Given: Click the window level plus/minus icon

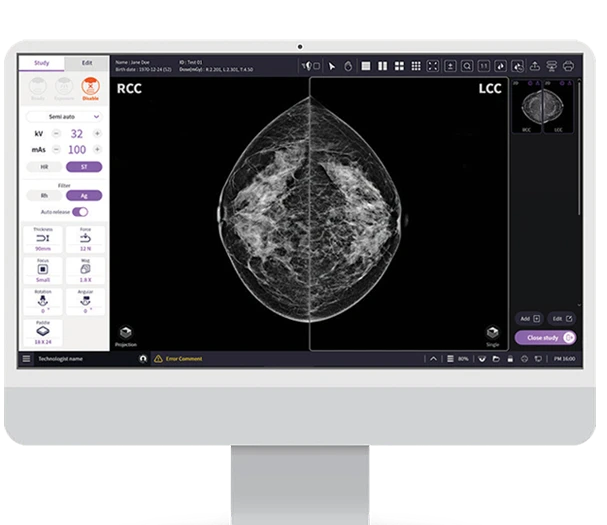Looking at the screenshot, I should pos(450,66).
